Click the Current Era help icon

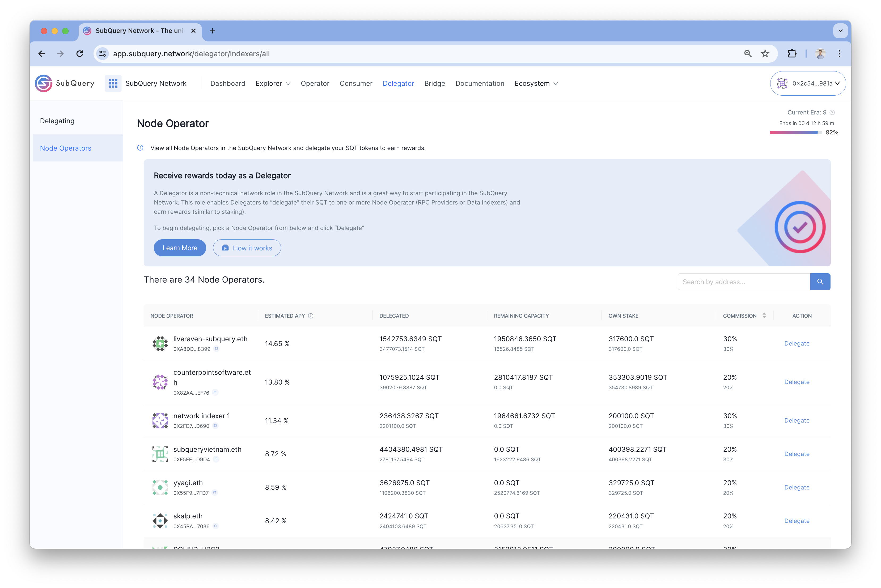click(832, 113)
